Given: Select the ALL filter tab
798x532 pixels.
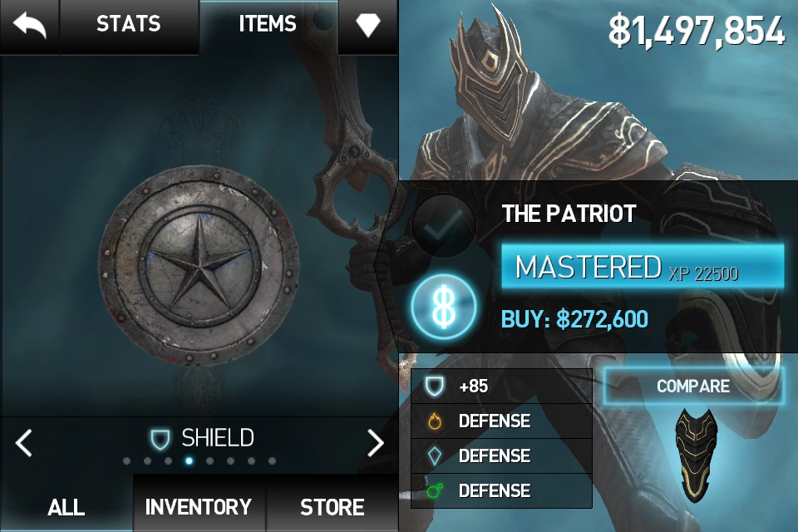Looking at the screenshot, I should (66, 506).
